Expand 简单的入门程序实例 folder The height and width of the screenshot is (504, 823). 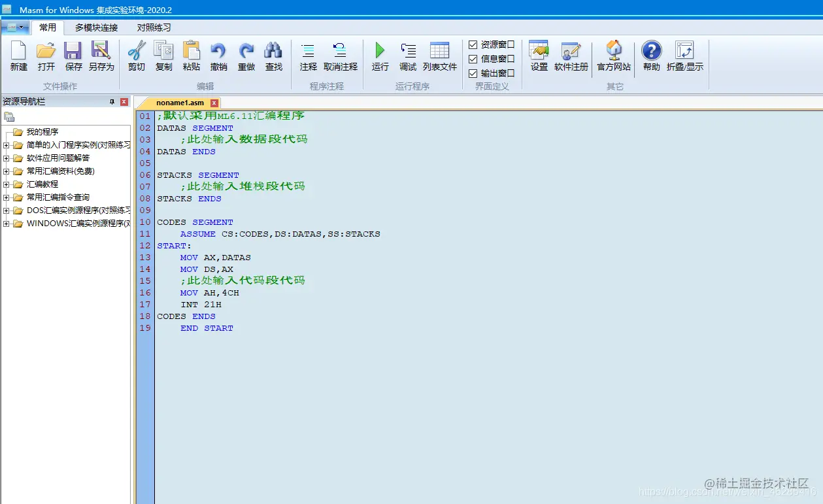tap(7, 145)
